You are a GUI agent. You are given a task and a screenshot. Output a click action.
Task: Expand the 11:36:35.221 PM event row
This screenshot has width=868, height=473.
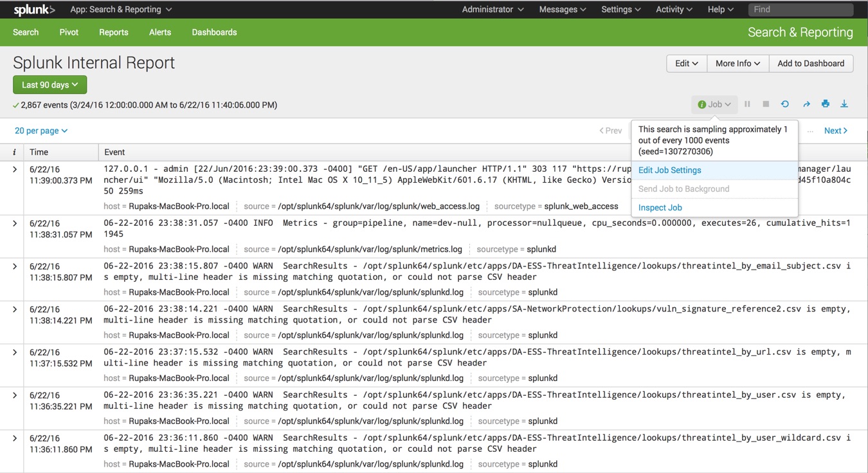click(x=15, y=395)
